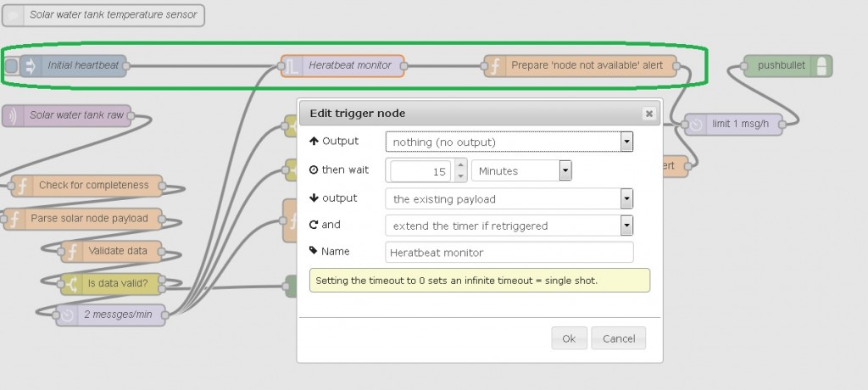Select the Validate data node label

[117, 251]
